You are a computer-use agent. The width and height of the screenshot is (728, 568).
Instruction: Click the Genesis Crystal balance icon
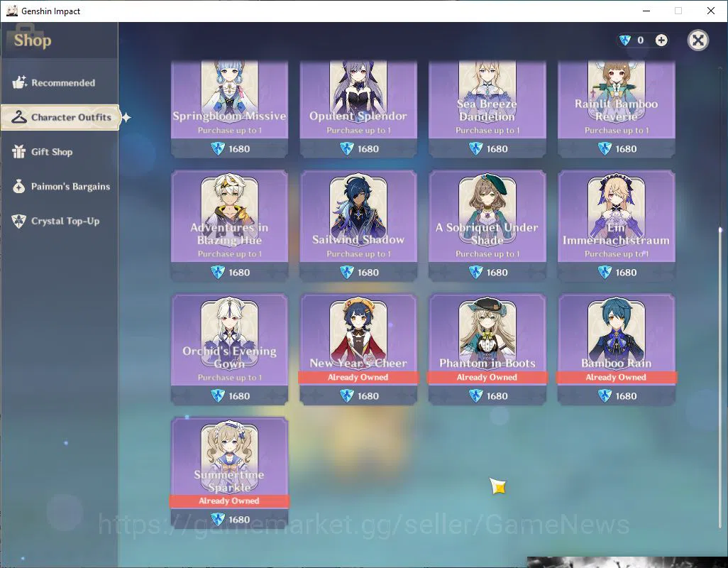pos(625,40)
